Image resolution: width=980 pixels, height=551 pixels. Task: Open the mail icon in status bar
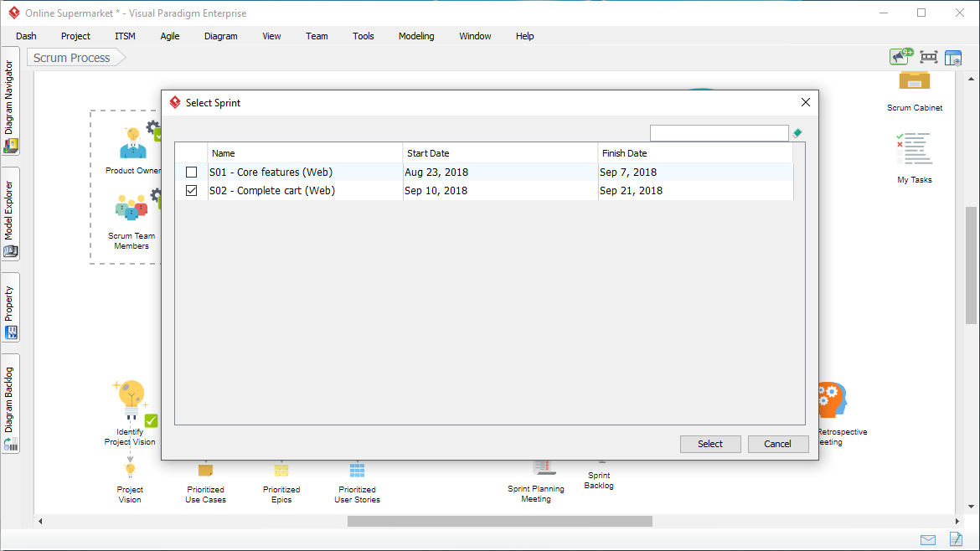click(928, 540)
